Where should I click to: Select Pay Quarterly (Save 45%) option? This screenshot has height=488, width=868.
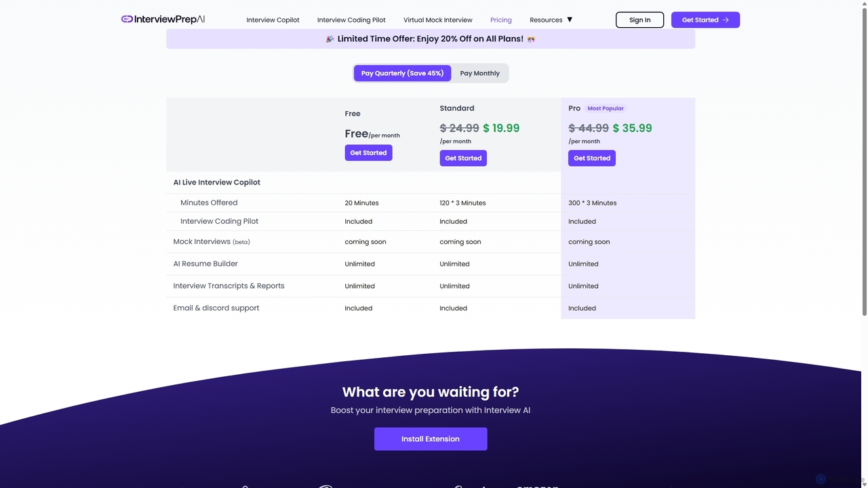click(402, 73)
